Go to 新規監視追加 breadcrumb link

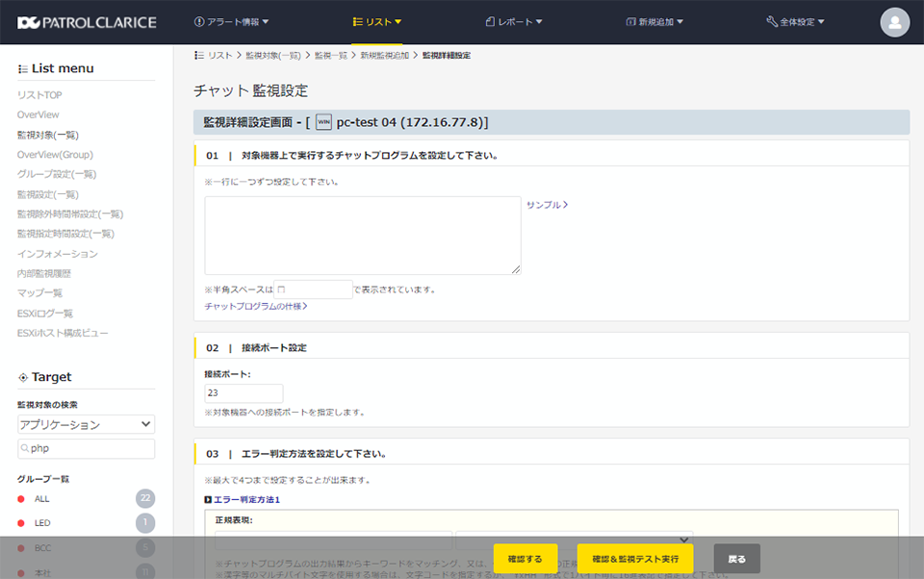(x=384, y=56)
